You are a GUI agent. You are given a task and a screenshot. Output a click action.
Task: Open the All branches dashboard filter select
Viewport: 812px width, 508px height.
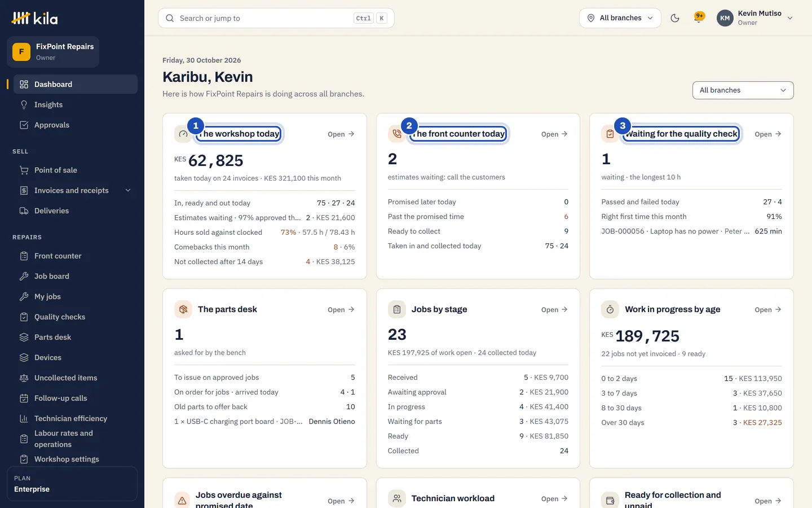tap(743, 90)
